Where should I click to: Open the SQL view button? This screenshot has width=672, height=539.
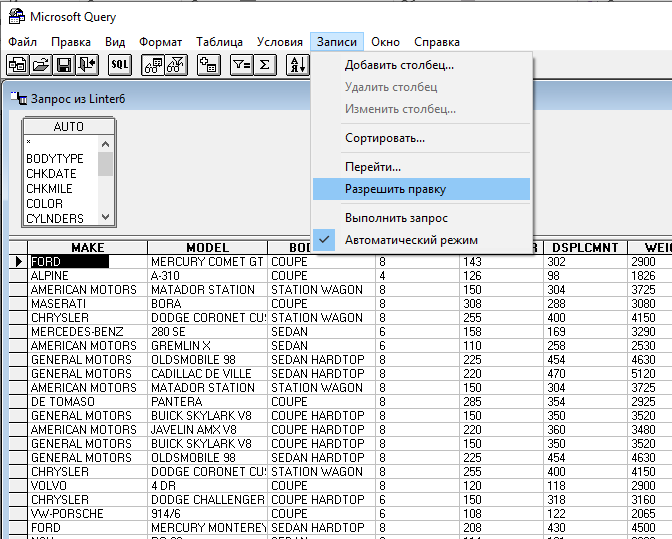click(119, 65)
